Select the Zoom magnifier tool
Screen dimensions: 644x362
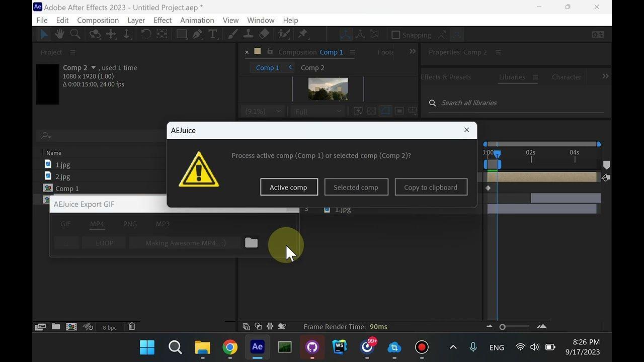tap(75, 34)
